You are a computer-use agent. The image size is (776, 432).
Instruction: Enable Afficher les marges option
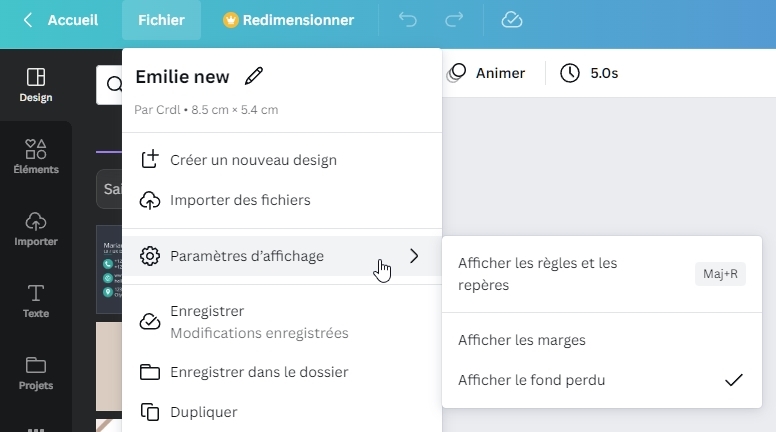pyautogui.click(x=602, y=340)
